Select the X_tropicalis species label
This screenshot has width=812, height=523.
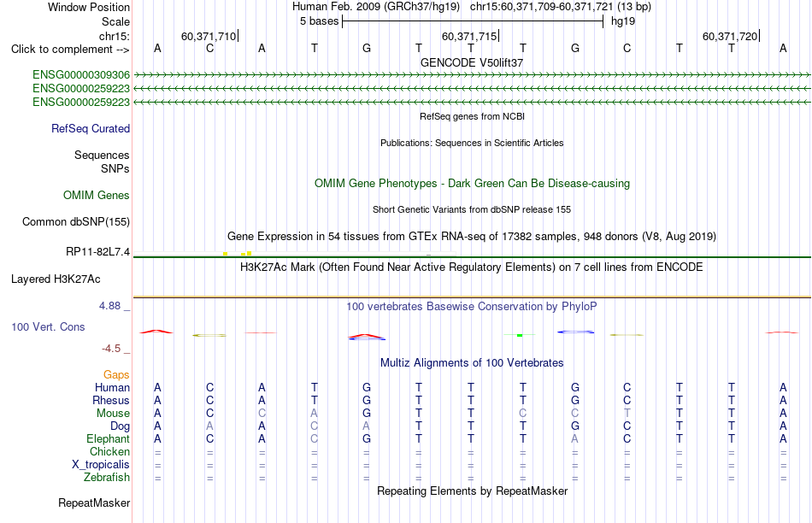point(101,465)
